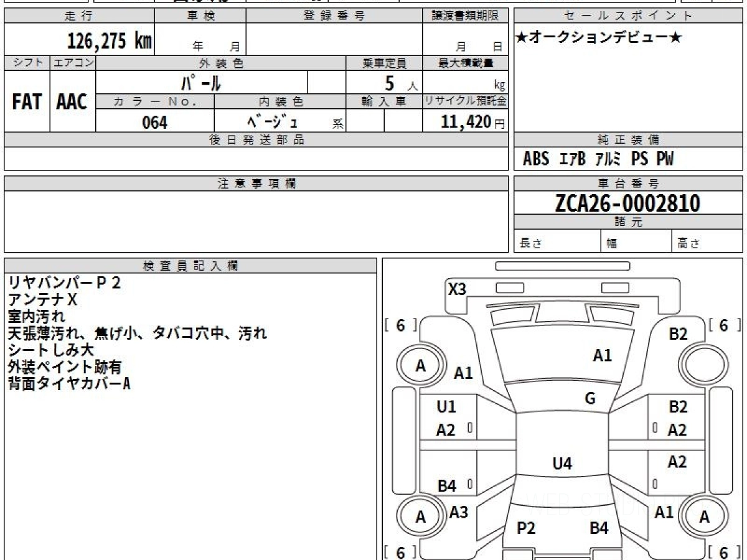Select the 走行 column header
The image size is (747, 560).
tap(78, 16)
